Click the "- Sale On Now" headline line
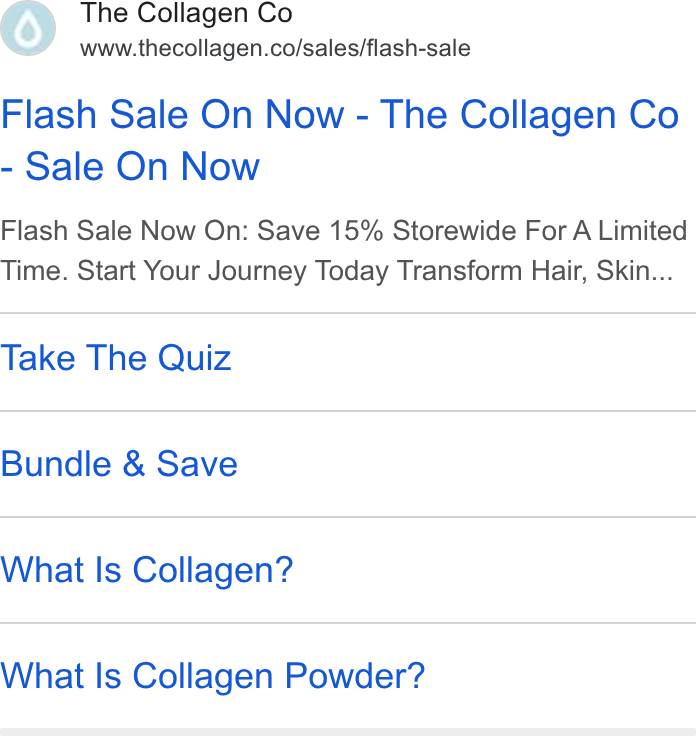The height and width of the screenshot is (736, 696). click(x=130, y=167)
